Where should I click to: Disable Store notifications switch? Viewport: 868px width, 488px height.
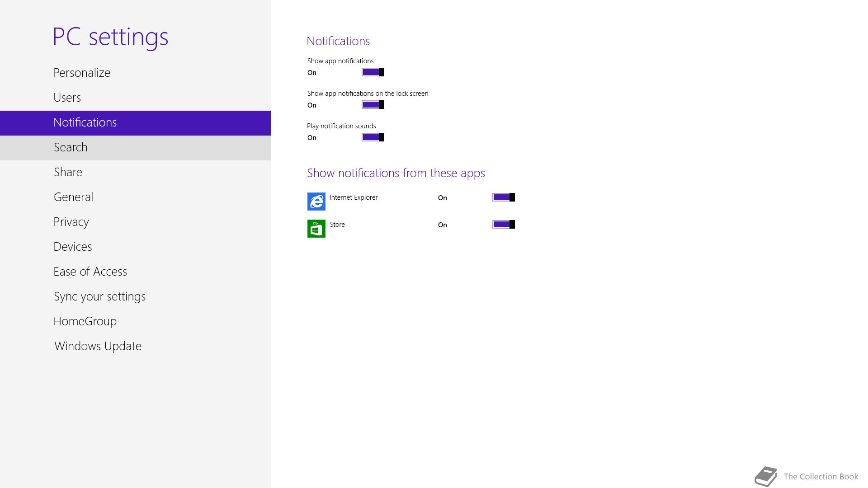504,225
